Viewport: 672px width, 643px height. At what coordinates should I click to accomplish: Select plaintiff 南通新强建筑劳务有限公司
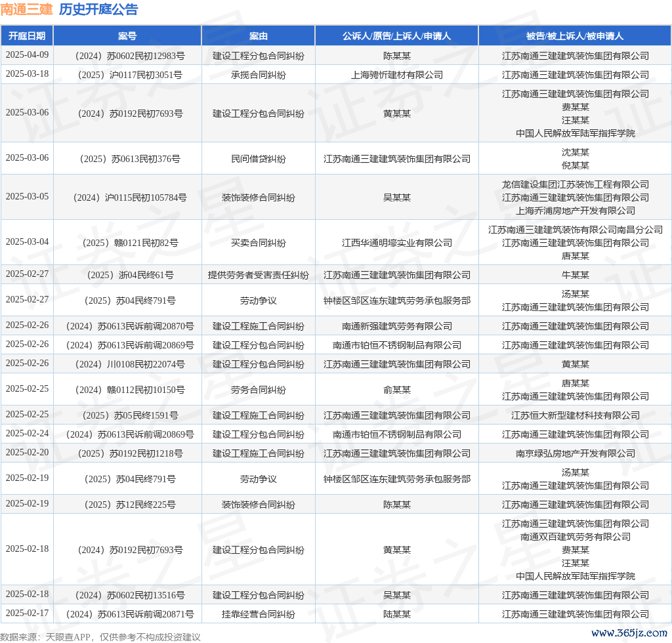[397, 326]
